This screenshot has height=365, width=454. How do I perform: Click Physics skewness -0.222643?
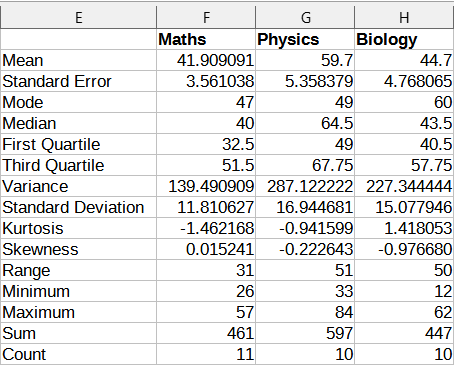coord(305,249)
